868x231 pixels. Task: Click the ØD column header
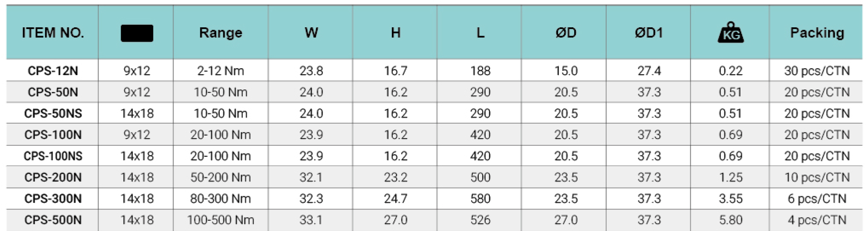point(566,33)
